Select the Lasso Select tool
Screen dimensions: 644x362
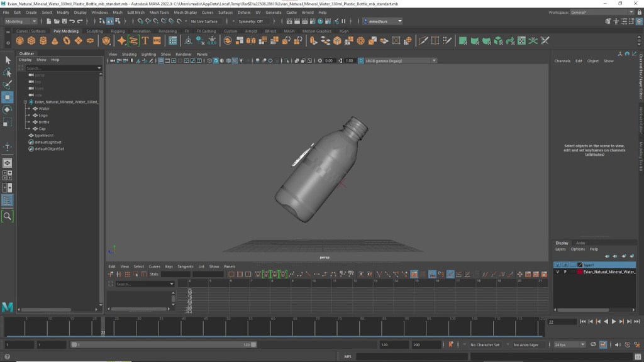8,72
